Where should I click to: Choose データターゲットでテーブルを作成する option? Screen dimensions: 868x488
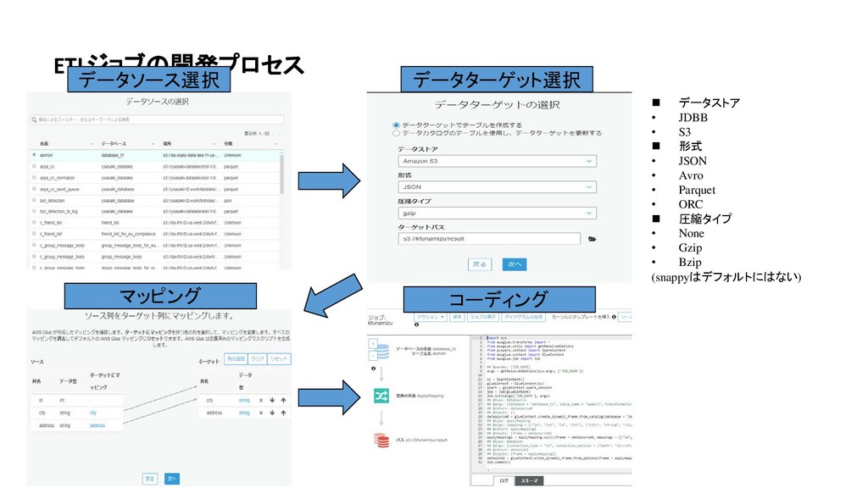point(396,125)
